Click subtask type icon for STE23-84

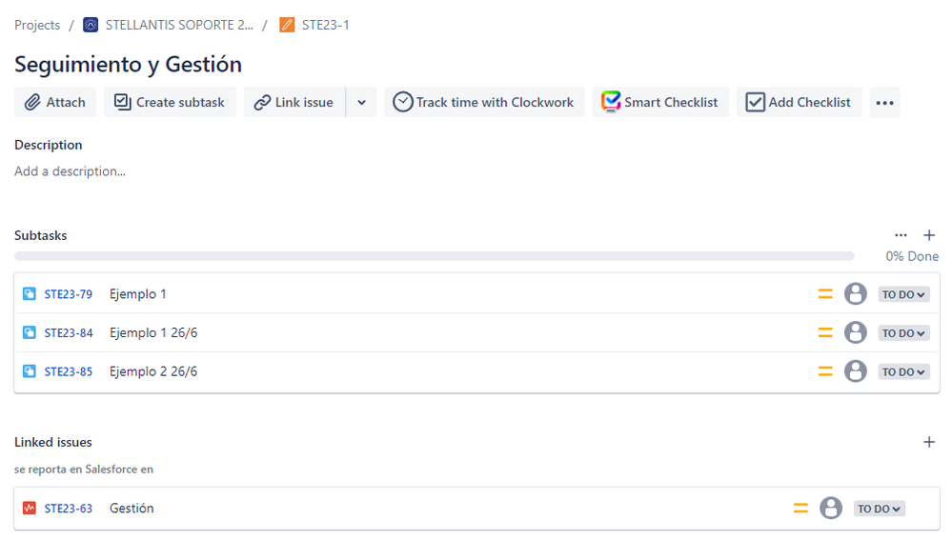click(x=30, y=332)
